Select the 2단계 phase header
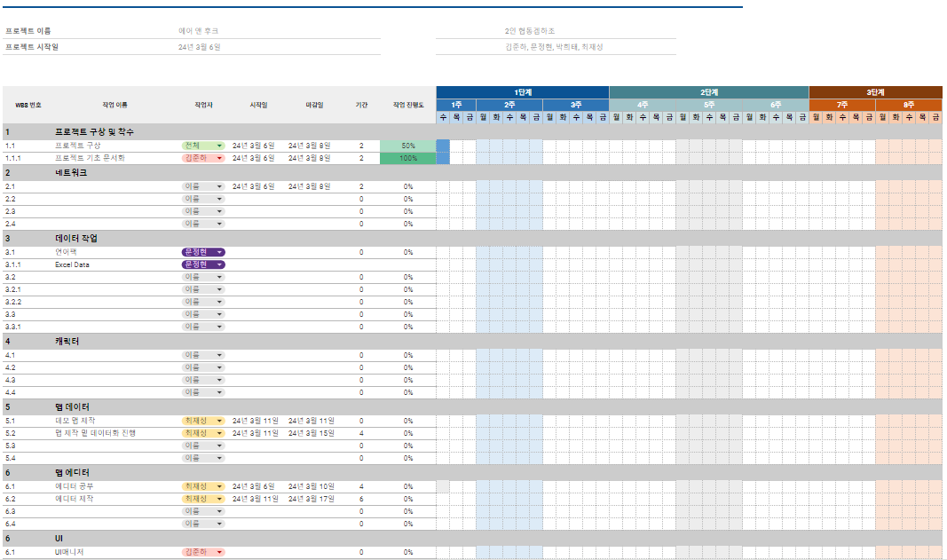 pos(709,92)
